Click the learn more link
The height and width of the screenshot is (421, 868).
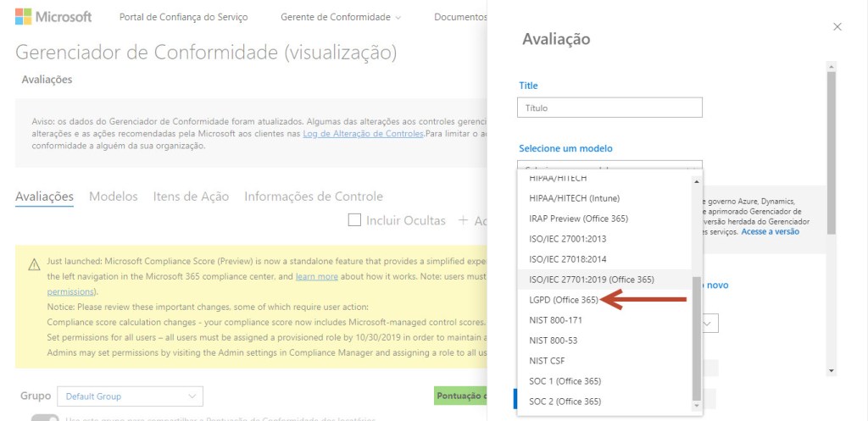tap(316, 277)
